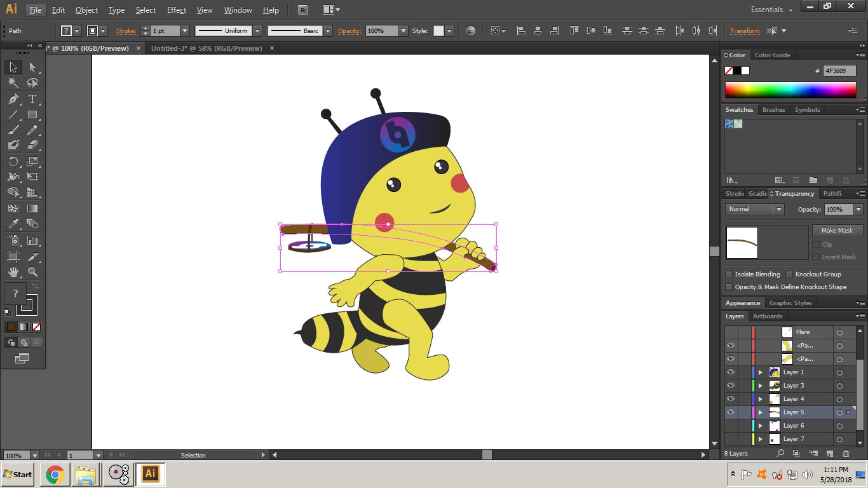Click the Transform link in control bar
Screen dimensions: 868x488
tap(744, 30)
